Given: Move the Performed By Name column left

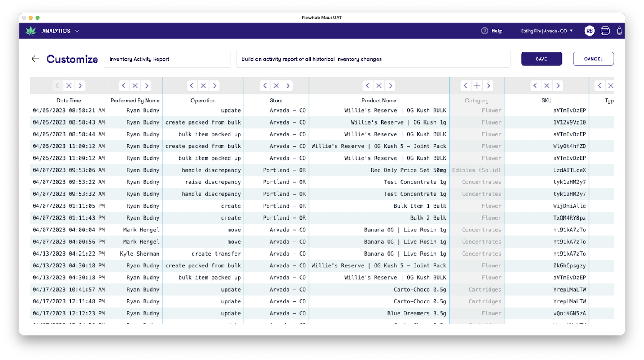Looking at the screenshot, I should click(124, 86).
